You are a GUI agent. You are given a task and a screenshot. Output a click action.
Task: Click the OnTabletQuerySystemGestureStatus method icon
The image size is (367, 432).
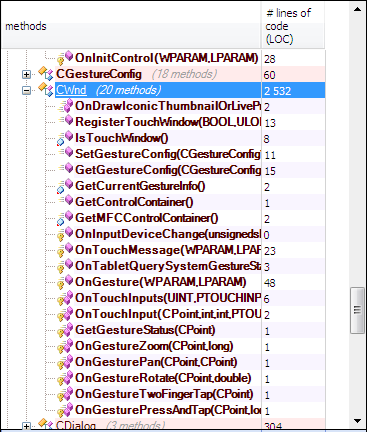coord(65,266)
